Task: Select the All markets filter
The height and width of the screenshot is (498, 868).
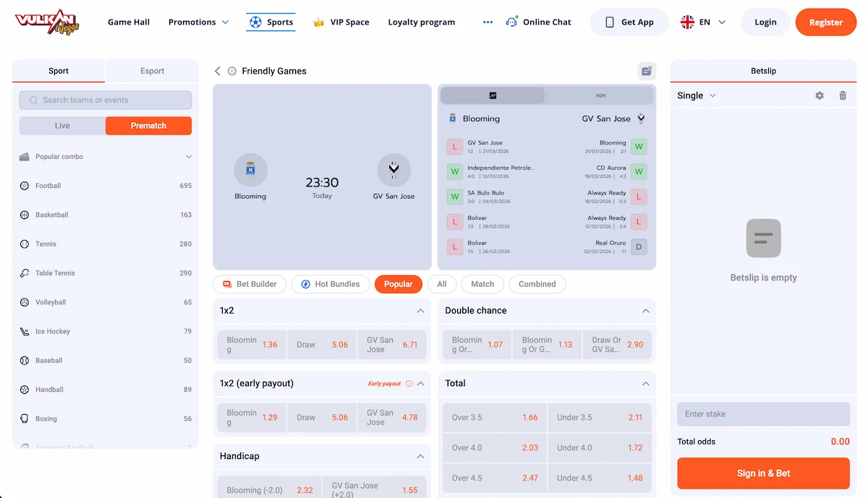Action: tap(441, 284)
